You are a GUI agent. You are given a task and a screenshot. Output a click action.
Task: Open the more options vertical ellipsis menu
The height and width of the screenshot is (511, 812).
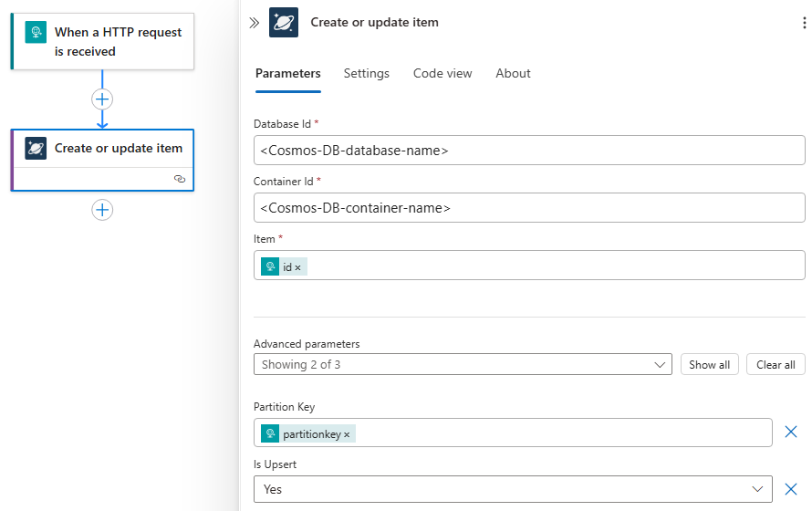(x=804, y=23)
